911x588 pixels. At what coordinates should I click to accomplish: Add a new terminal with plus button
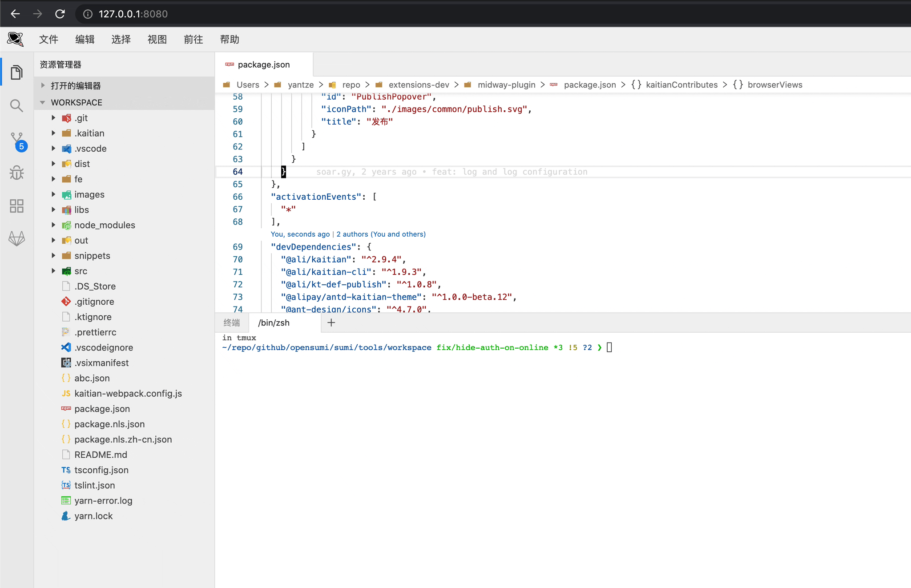(x=331, y=323)
